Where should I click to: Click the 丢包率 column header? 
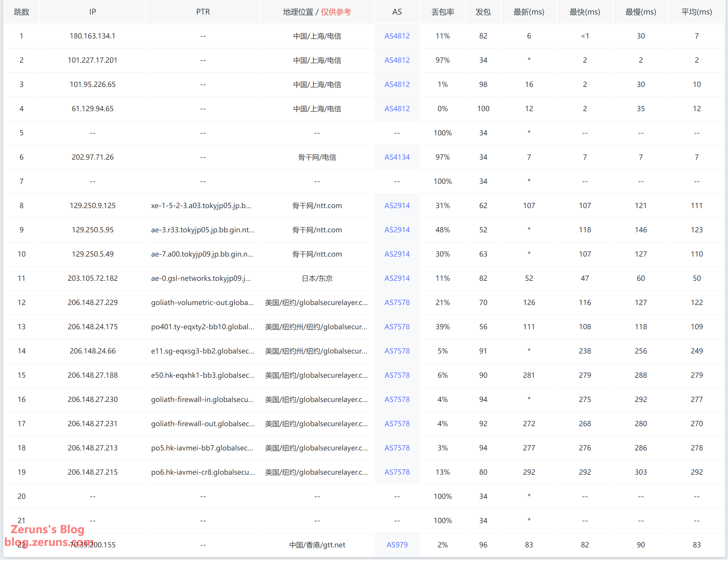[442, 12]
